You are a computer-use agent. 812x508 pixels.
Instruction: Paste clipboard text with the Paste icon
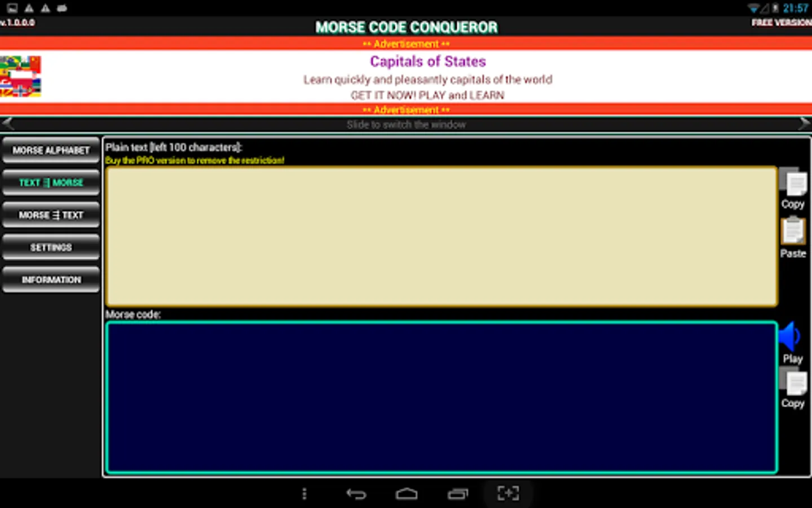tap(793, 238)
